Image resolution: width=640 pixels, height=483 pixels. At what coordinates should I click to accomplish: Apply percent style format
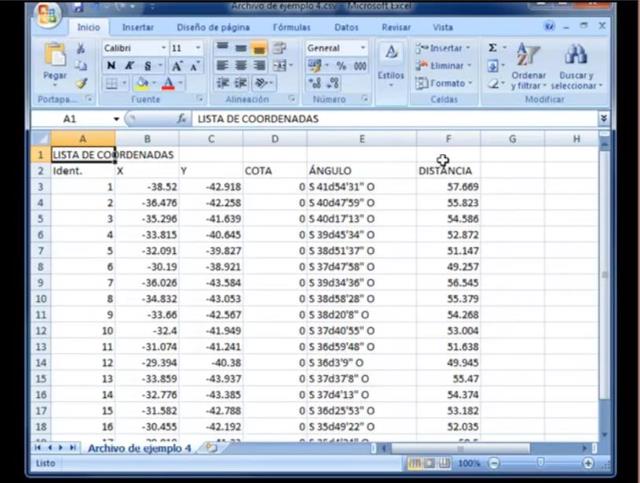tap(341, 66)
